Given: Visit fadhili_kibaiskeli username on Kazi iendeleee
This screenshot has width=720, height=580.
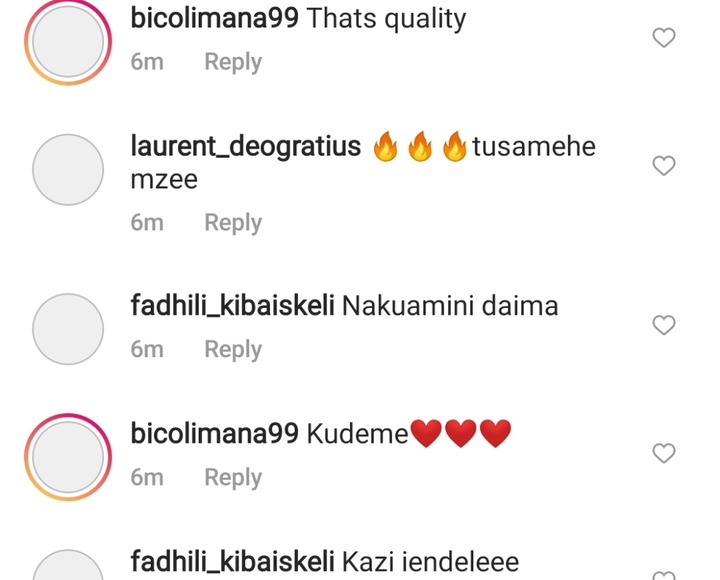Looking at the screenshot, I should tap(232, 562).
